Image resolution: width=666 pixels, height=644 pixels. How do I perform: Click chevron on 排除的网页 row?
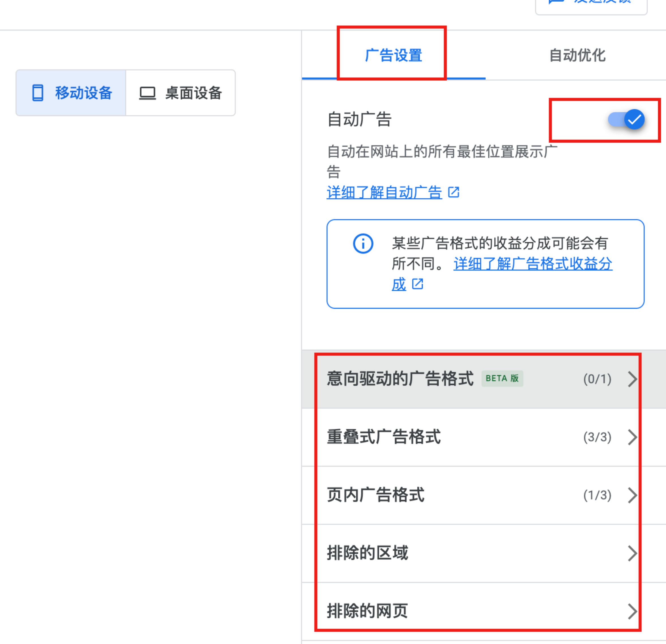coord(632,612)
